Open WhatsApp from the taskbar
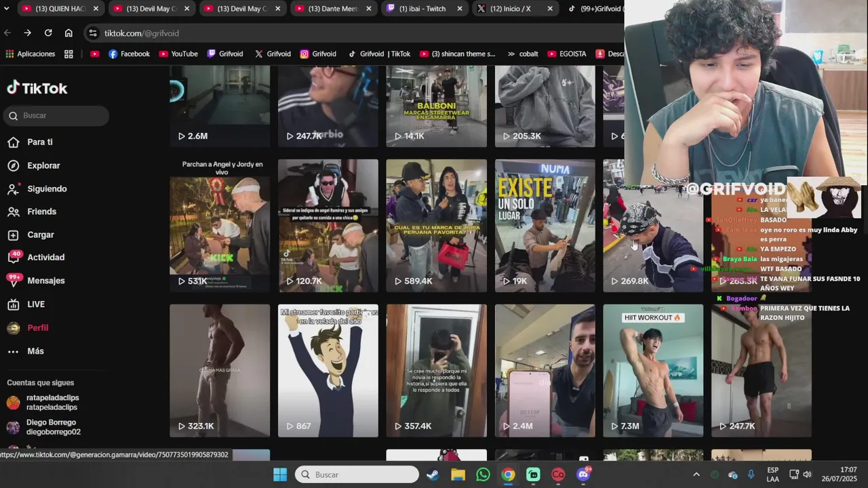The image size is (868, 488). pyautogui.click(x=483, y=474)
